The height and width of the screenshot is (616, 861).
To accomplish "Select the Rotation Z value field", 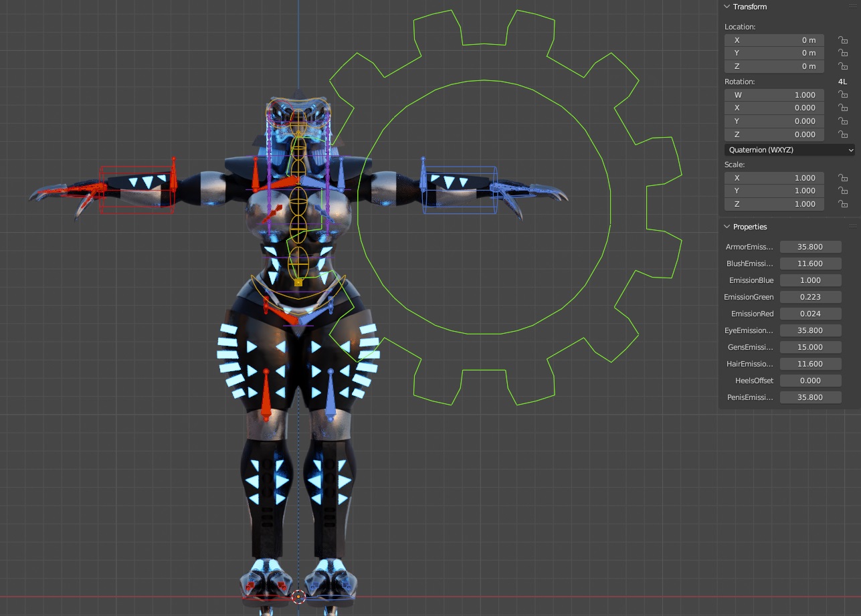I will [774, 134].
